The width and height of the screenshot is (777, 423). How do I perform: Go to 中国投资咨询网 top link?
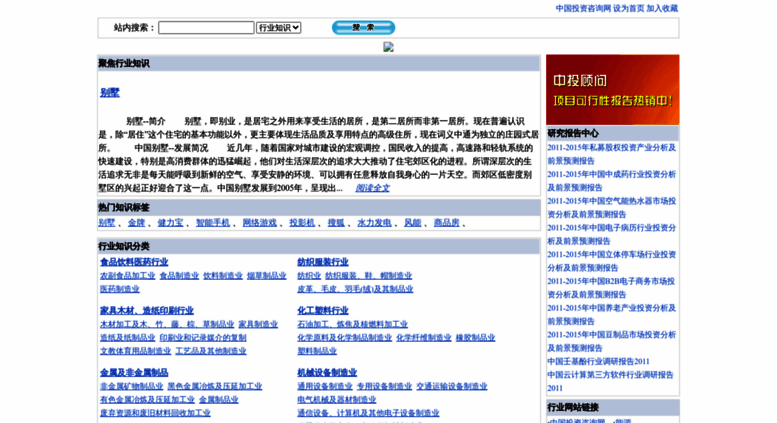[583, 8]
